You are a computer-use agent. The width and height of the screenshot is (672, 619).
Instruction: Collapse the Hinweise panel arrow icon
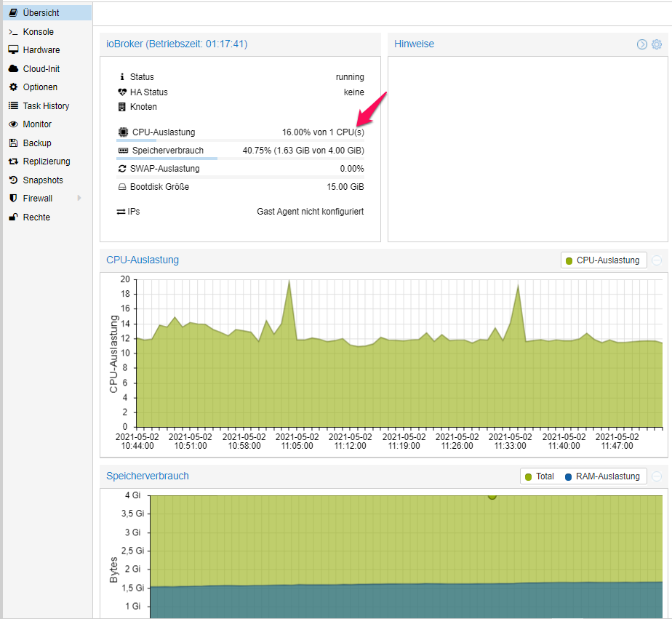point(642,44)
